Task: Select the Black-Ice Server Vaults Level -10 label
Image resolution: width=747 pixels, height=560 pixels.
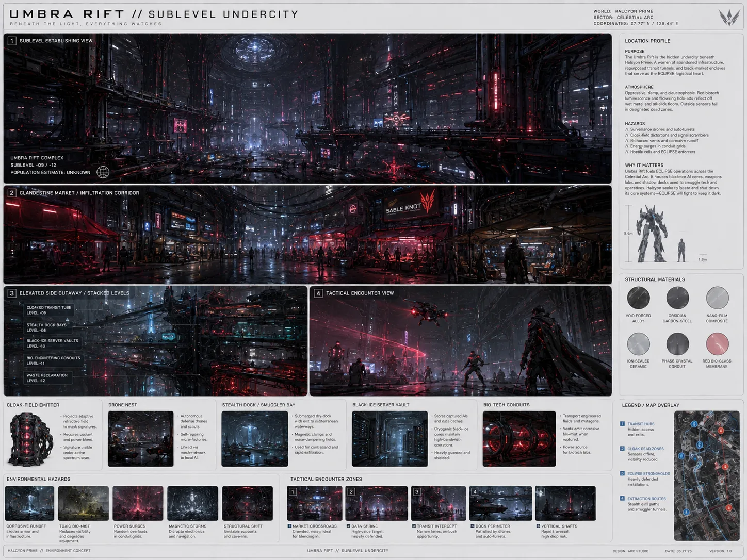Action: tap(52, 343)
